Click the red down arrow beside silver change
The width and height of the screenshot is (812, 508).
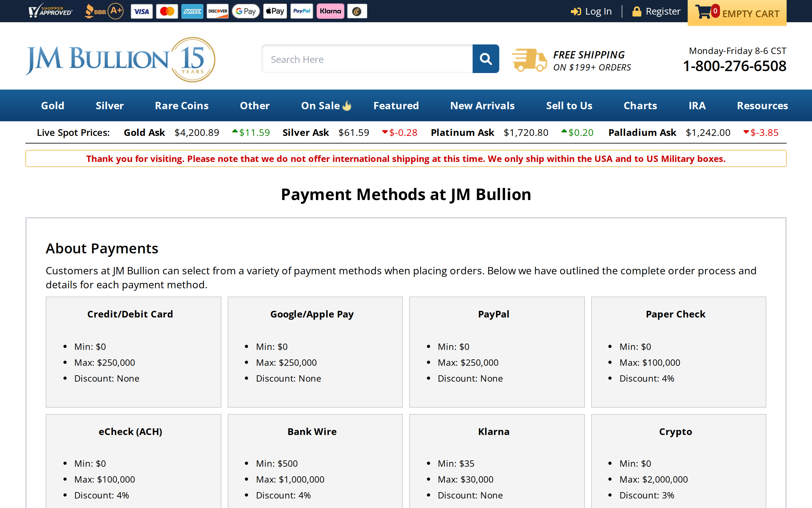pos(385,132)
